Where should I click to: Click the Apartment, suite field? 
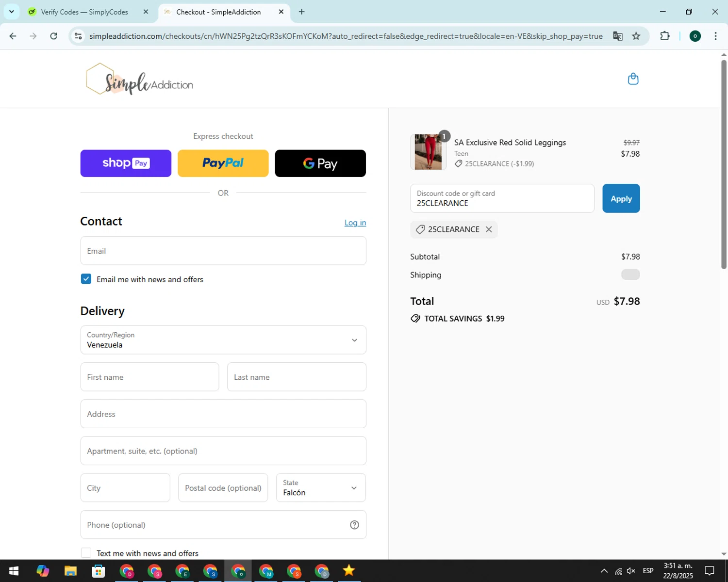[x=223, y=451]
